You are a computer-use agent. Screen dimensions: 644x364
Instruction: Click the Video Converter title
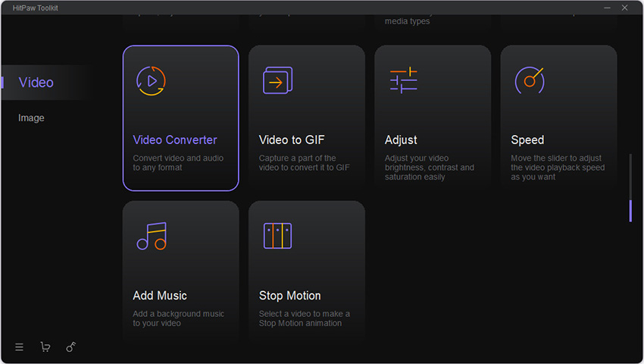pos(175,140)
